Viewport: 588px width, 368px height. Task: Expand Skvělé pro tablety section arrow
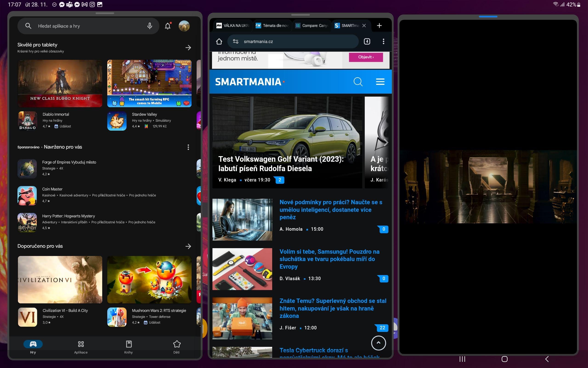[188, 47]
